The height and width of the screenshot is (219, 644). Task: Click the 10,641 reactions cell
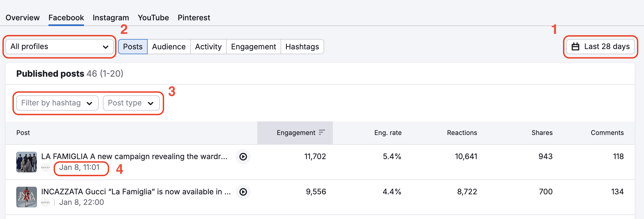point(466,156)
